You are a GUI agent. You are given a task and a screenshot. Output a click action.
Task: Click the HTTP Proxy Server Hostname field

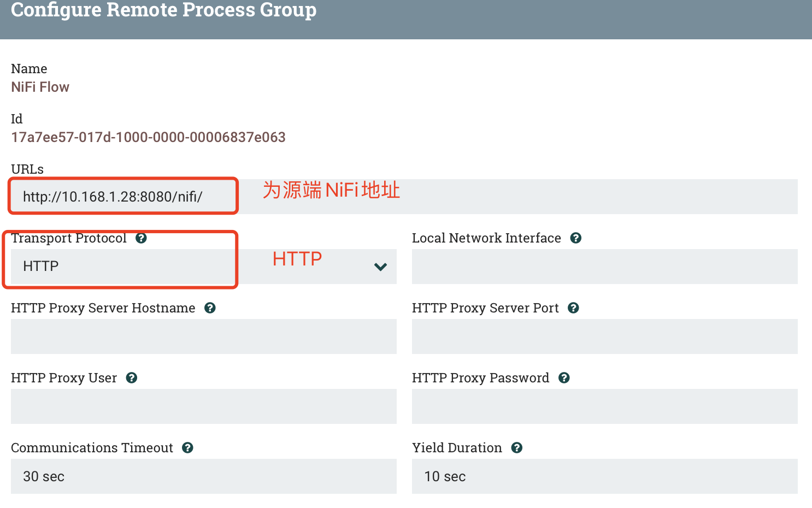tap(204, 336)
